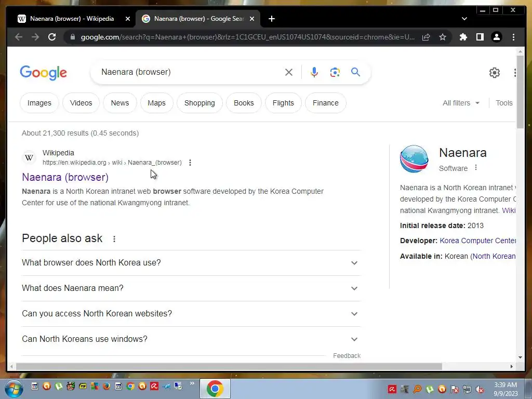
Task: Open Google quick settings gear
Action: [495, 73]
